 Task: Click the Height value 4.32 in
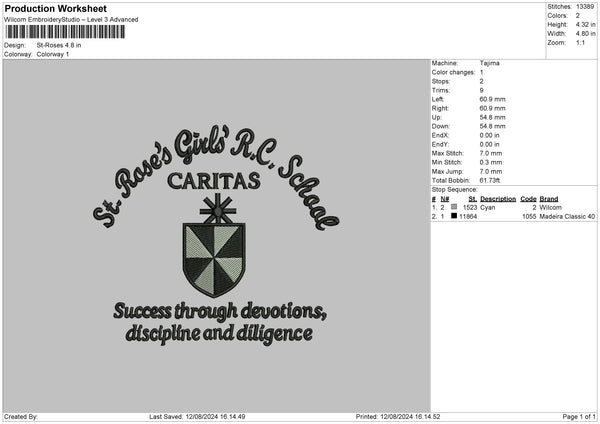click(x=585, y=24)
